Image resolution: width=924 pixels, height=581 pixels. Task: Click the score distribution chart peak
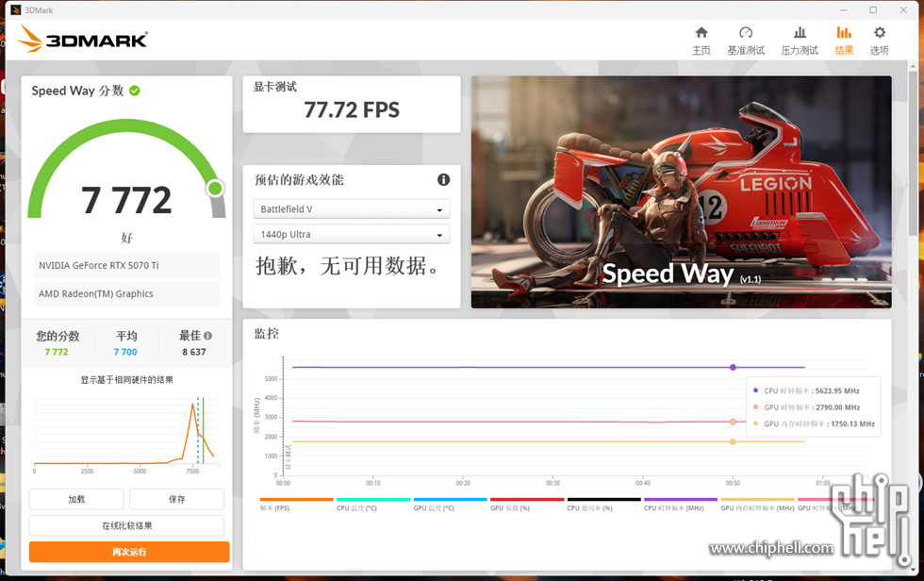click(x=192, y=406)
